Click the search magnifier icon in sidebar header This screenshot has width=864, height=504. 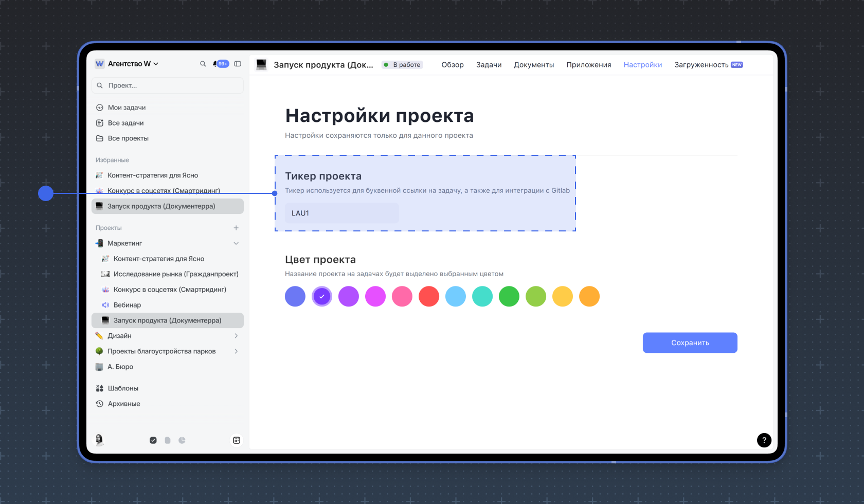click(x=203, y=64)
